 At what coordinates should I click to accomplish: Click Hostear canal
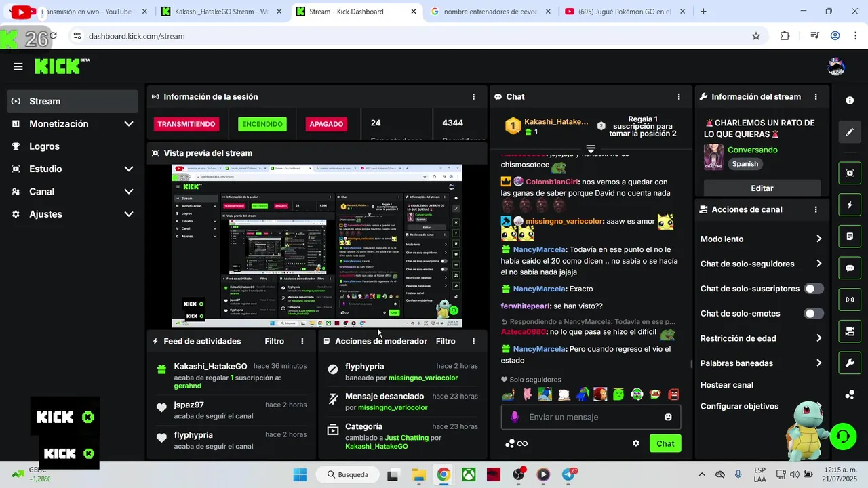727,385
